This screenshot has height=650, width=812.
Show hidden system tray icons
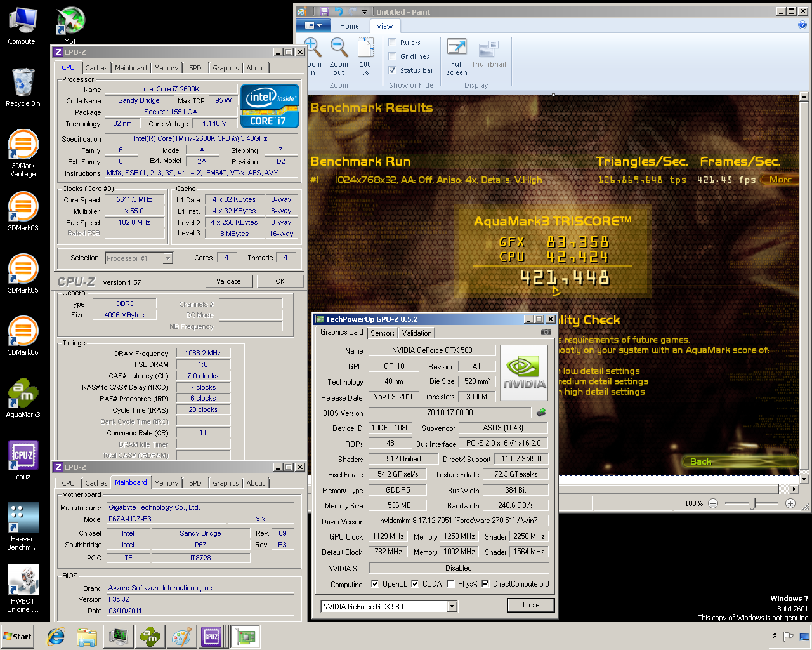tap(775, 636)
